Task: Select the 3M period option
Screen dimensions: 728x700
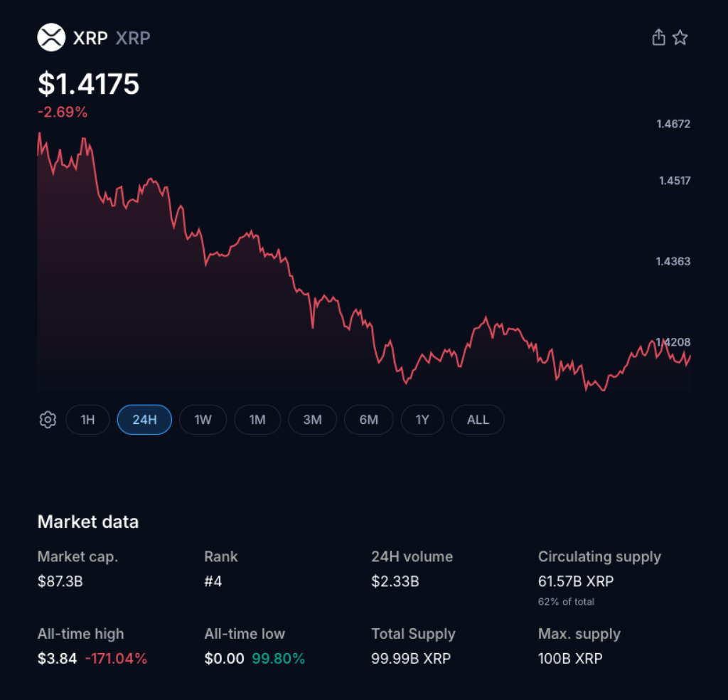Action: coord(313,420)
